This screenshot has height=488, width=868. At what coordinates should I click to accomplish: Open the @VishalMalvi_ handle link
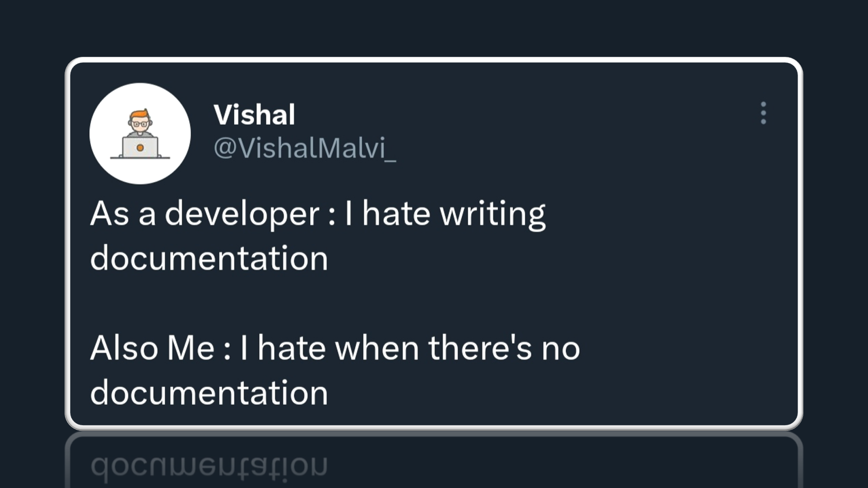[305, 148]
